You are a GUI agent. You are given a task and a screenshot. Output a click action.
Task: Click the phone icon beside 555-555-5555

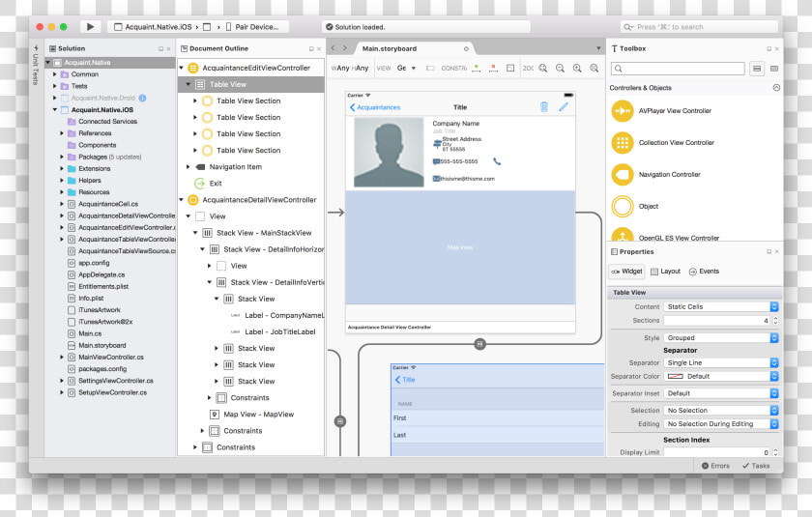point(497,161)
